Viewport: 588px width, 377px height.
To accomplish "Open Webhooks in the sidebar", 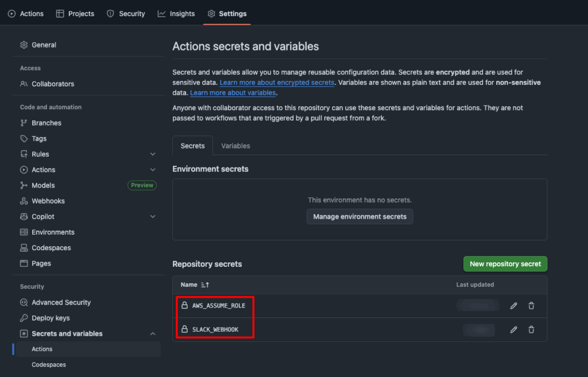I will pos(48,201).
